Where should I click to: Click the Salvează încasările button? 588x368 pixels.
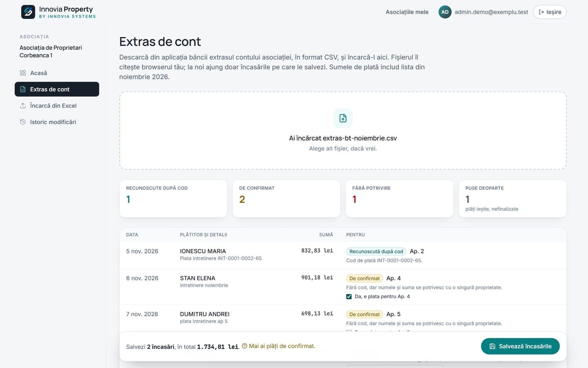pyautogui.click(x=520, y=346)
